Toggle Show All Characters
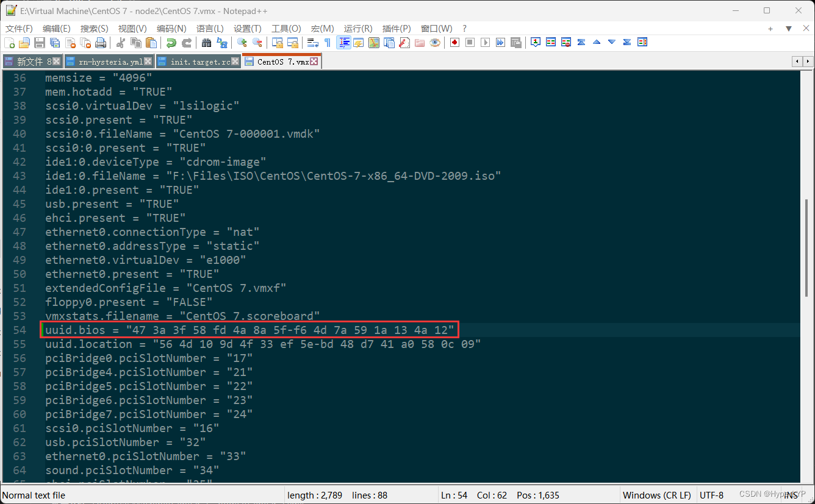The width and height of the screenshot is (815, 504). pyautogui.click(x=328, y=42)
